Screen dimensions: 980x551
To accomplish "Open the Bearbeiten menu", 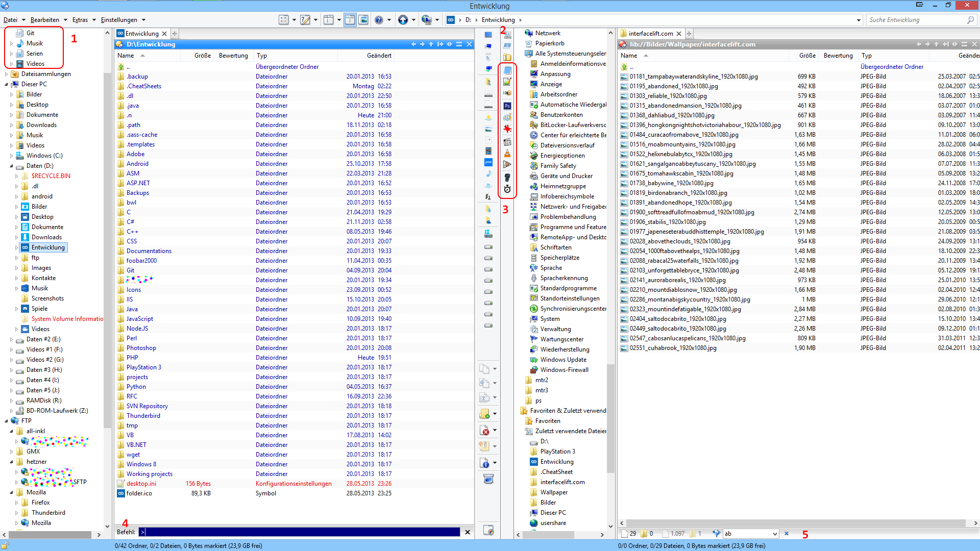I will click(x=45, y=20).
